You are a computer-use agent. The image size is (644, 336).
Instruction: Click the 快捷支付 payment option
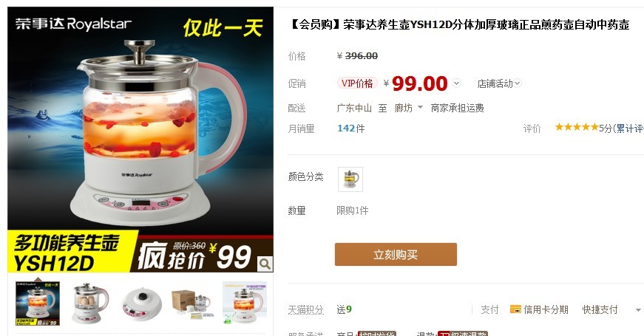tap(600, 309)
